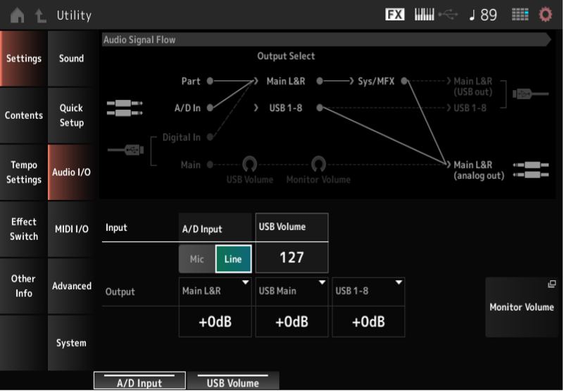Set A/D Input to Mic
Image resolution: width=564 pixels, height=392 pixels.
point(196,259)
